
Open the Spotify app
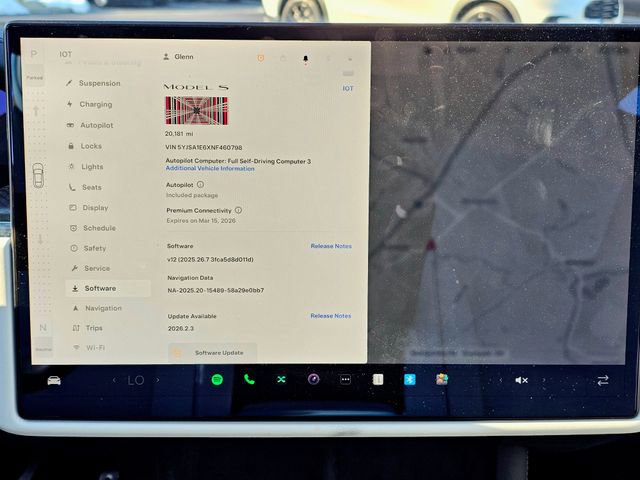pos(217,380)
